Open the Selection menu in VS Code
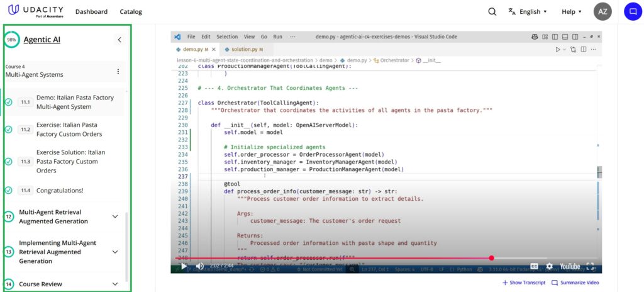This screenshot has height=292, width=644. click(227, 36)
